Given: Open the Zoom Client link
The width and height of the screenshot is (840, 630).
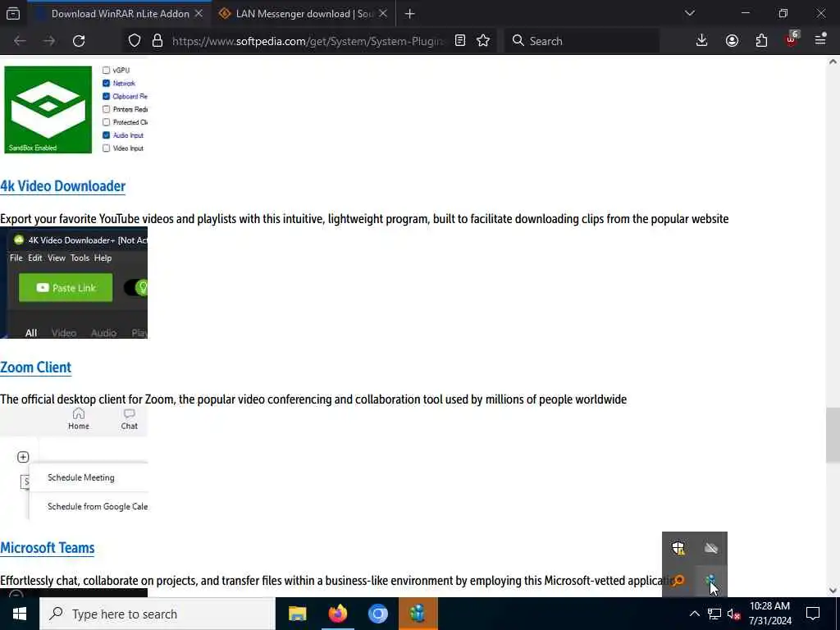Looking at the screenshot, I should pos(36,367).
